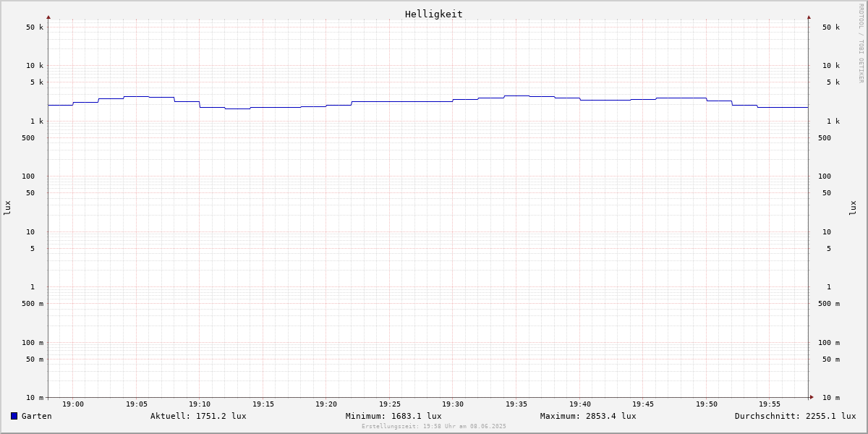Click the left axis 1 k label

(37, 122)
